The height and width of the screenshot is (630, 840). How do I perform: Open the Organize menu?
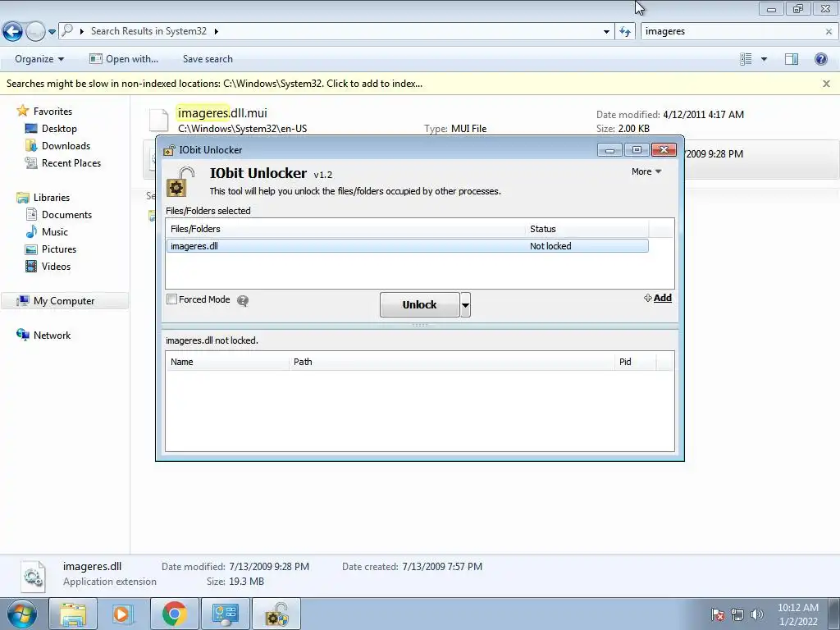(39, 59)
